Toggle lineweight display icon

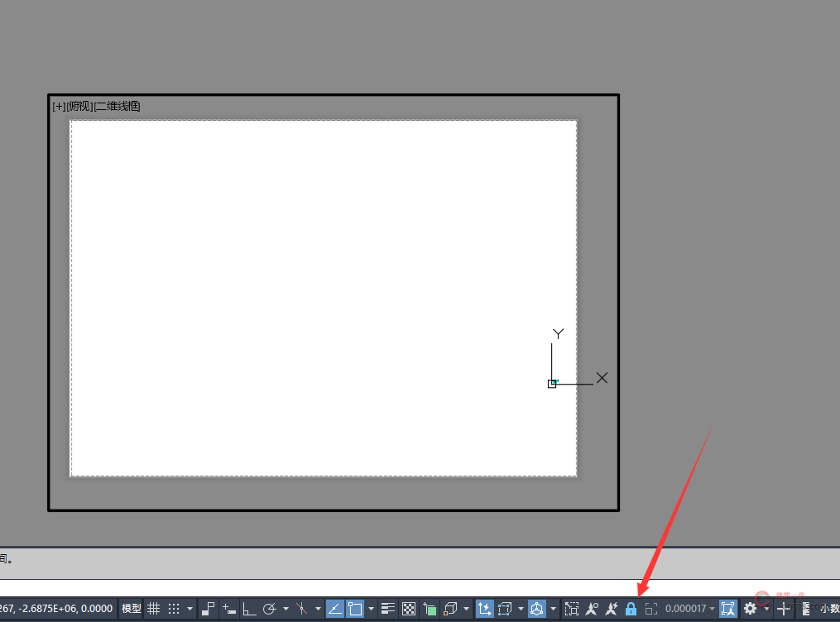(388, 610)
